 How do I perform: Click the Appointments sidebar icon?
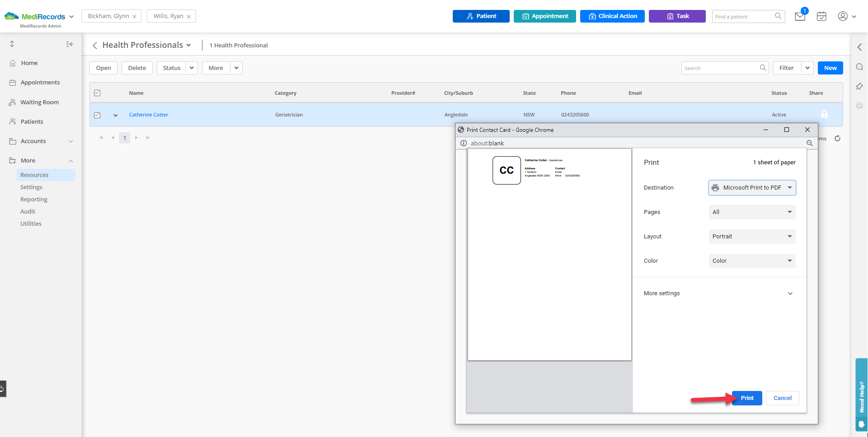coord(13,83)
